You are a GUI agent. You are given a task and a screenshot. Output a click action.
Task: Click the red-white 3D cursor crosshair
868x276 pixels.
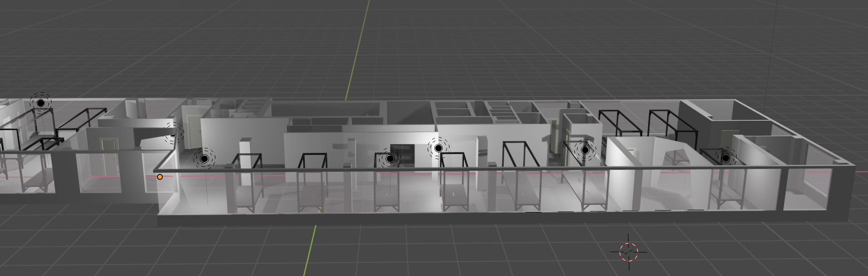[x=629, y=251]
